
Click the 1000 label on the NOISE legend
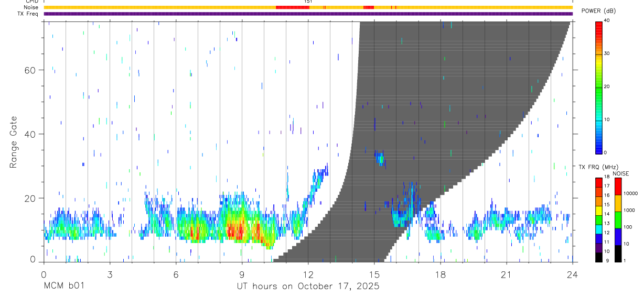click(629, 211)
